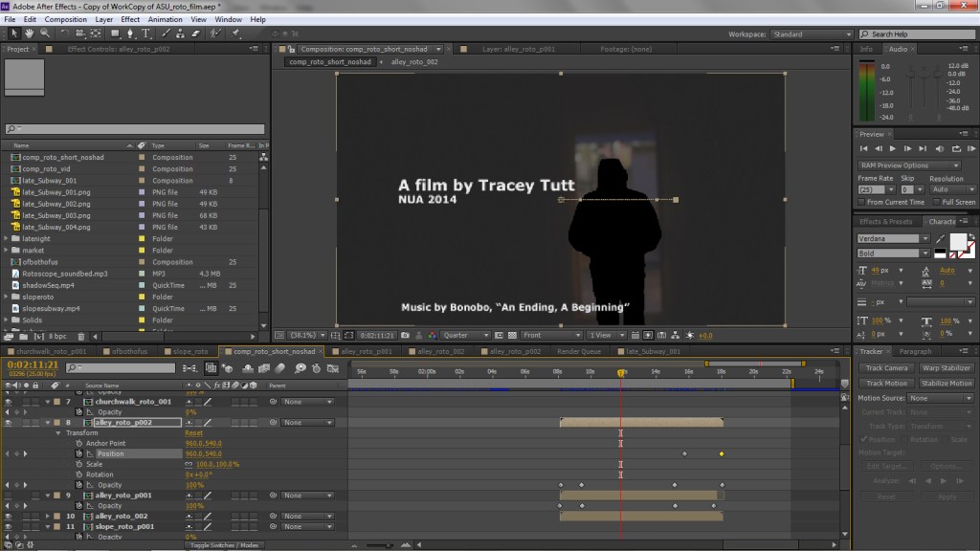This screenshot has height=551, width=980.
Task: Activate the Zoom tool
Action: tap(45, 34)
